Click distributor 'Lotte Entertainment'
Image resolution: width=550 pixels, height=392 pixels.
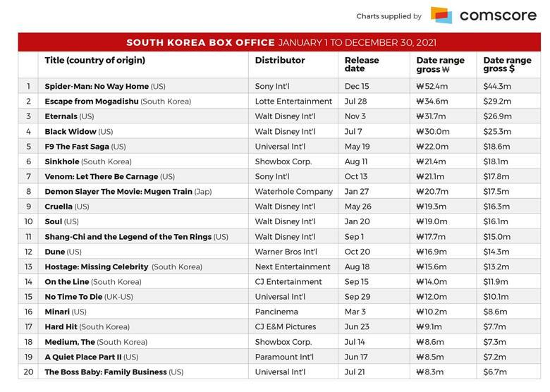coord(293,102)
